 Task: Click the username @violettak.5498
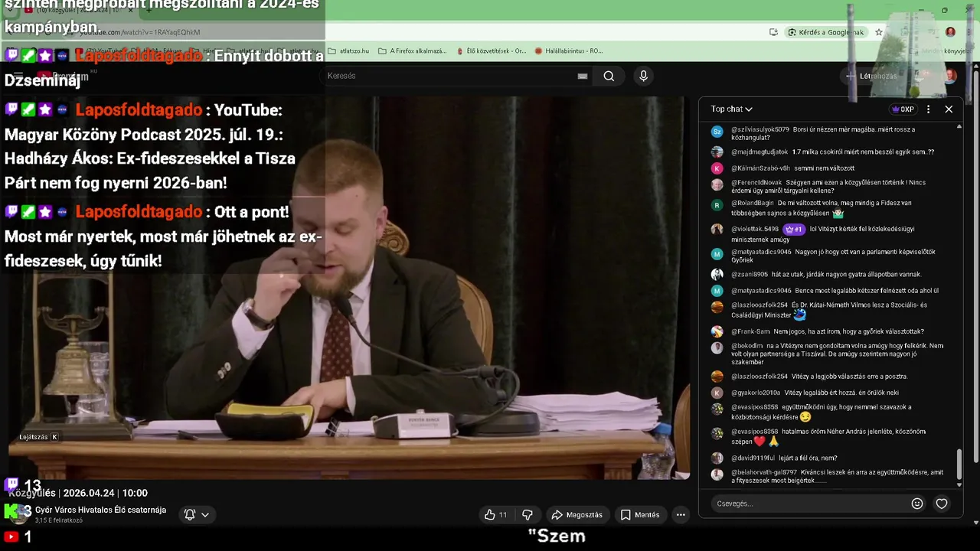click(755, 229)
